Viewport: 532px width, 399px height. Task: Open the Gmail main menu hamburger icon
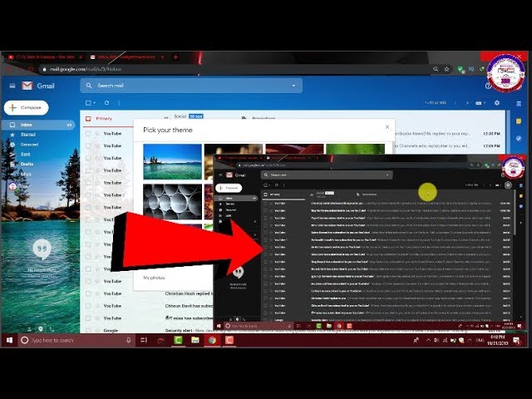[x=12, y=86]
